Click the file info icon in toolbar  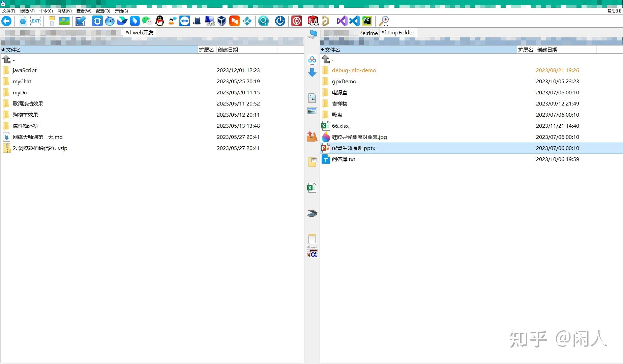[x=23, y=21]
